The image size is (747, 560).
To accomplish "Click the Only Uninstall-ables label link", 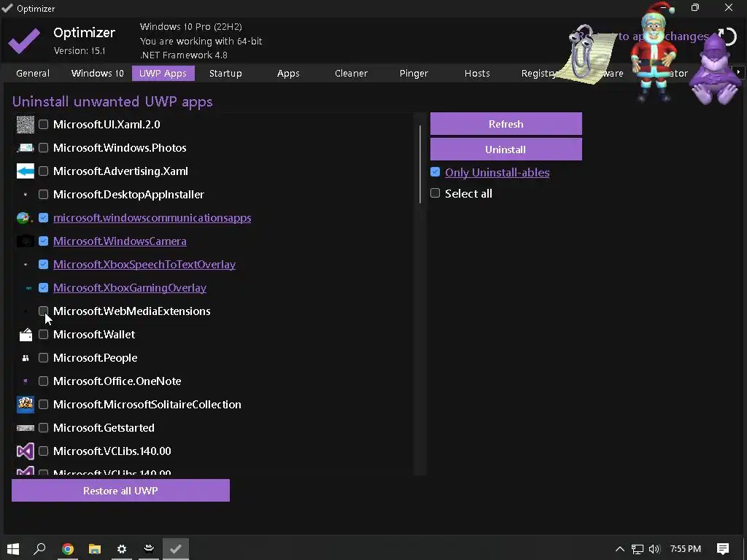I will pyautogui.click(x=497, y=172).
